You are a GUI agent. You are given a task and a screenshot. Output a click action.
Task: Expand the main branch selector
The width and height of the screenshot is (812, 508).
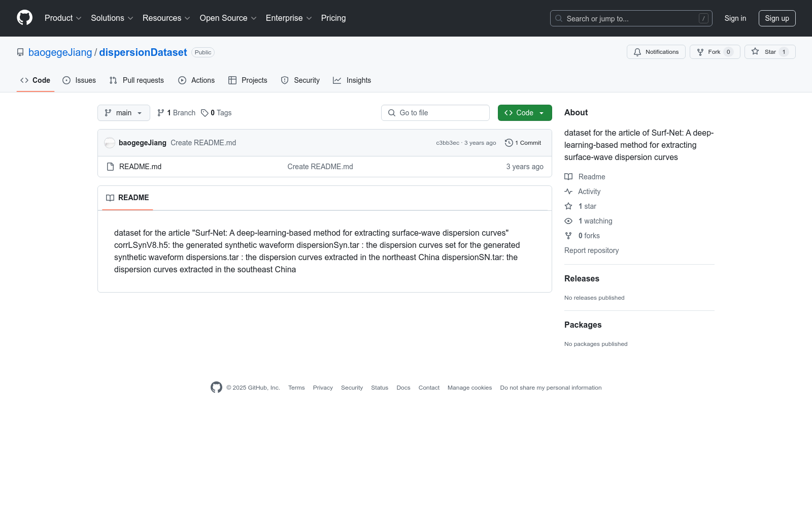[124, 113]
